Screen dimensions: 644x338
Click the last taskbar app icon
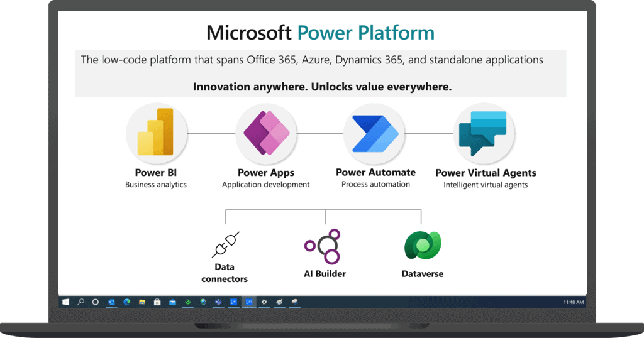(294, 302)
